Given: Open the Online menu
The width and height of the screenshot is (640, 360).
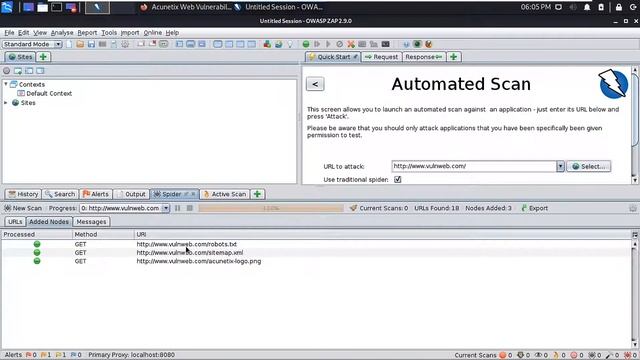Looking at the screenshot, I should [153, 33].
